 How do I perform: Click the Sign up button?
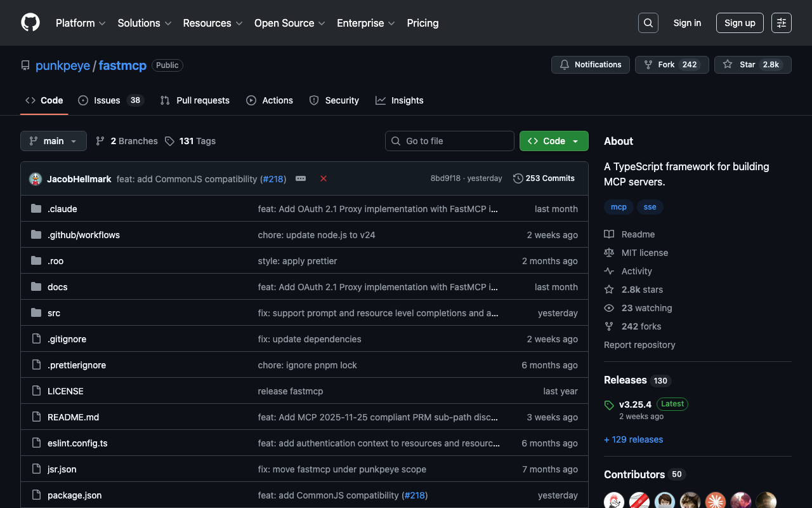click(740, 23)
